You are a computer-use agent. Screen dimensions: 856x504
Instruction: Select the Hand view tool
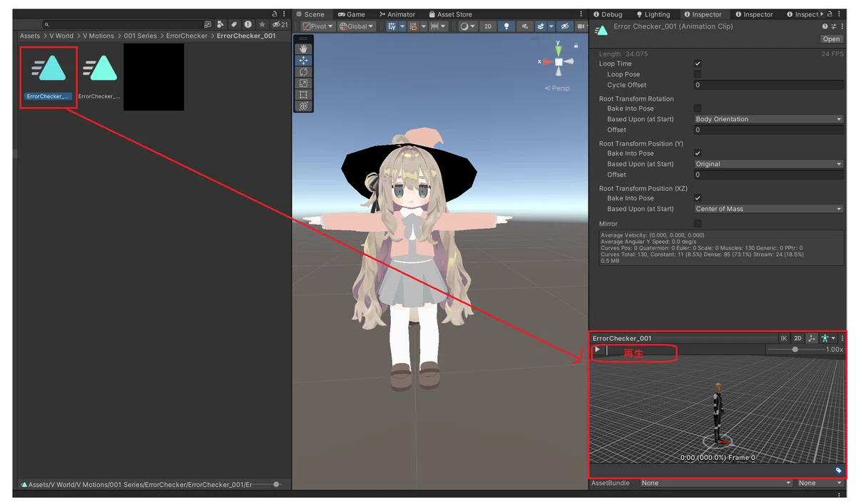(304, 49)
